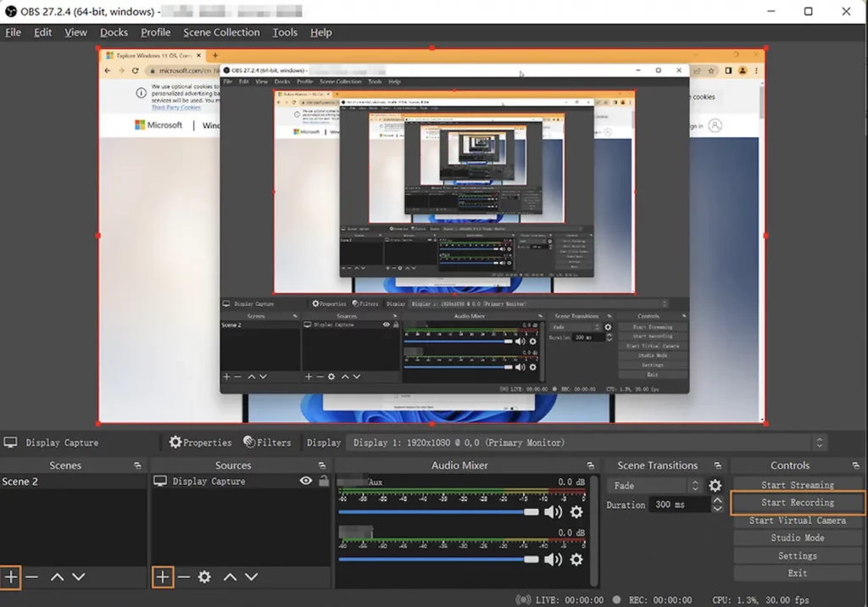This screenshot has width=868, height=607.
Task: Remove selected source with minus button
Action: (x=184, y=577)
